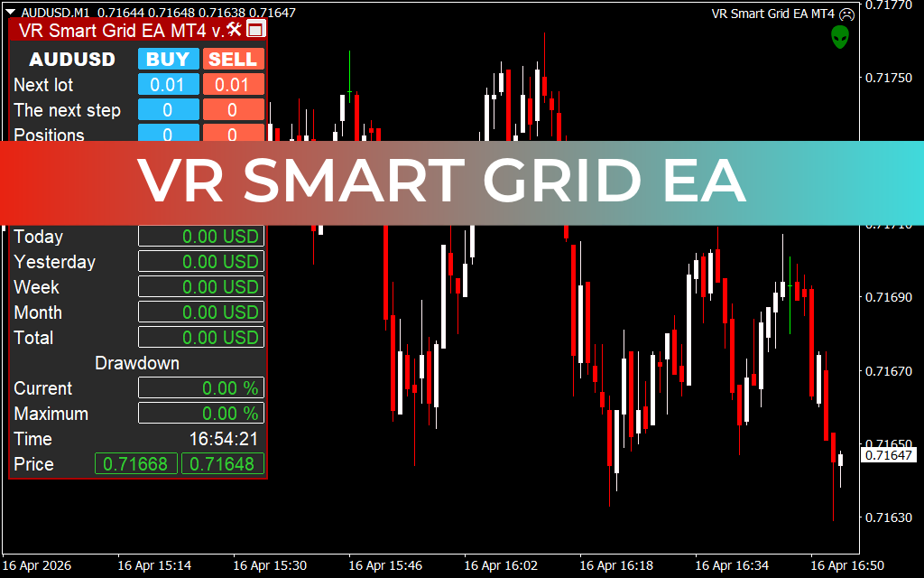Click the Drawdown section header
924x578 pixels.
click(x=137, y=363)
